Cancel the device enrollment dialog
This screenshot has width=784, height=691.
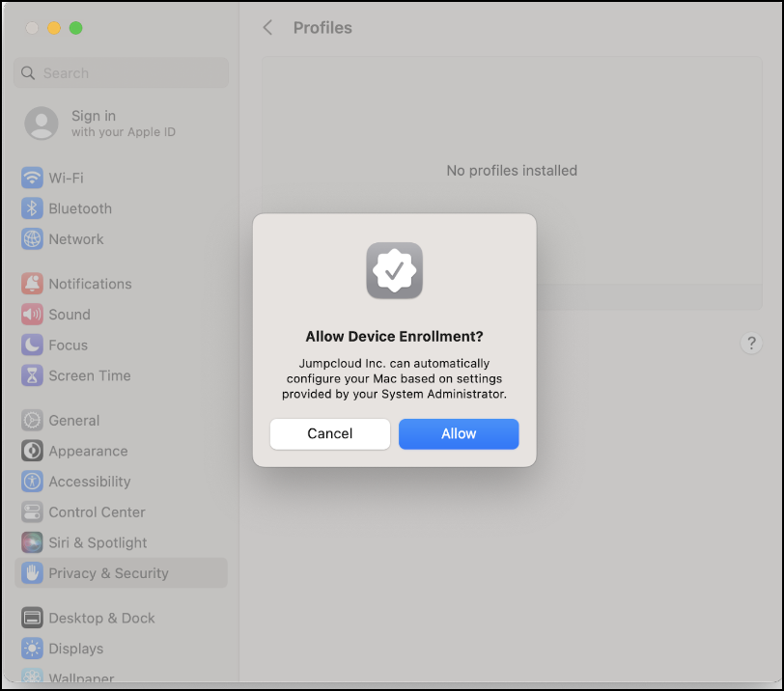tap(329, 434)
